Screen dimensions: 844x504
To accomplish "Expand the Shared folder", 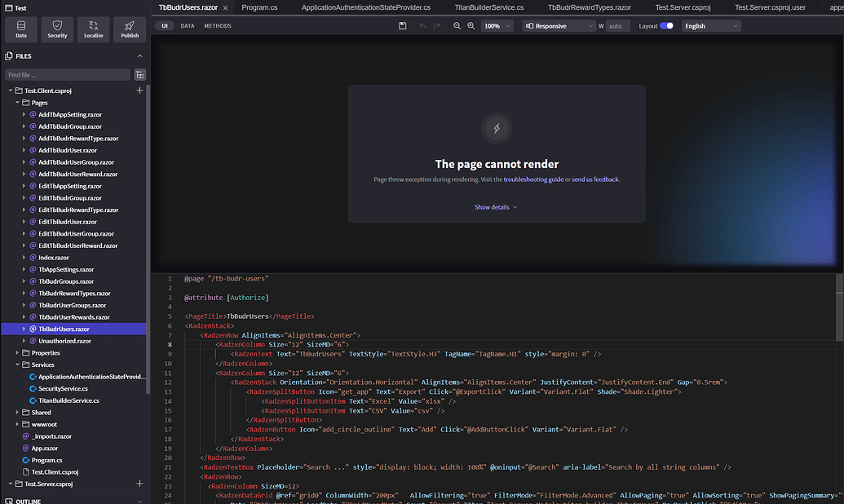I will 17,413.
